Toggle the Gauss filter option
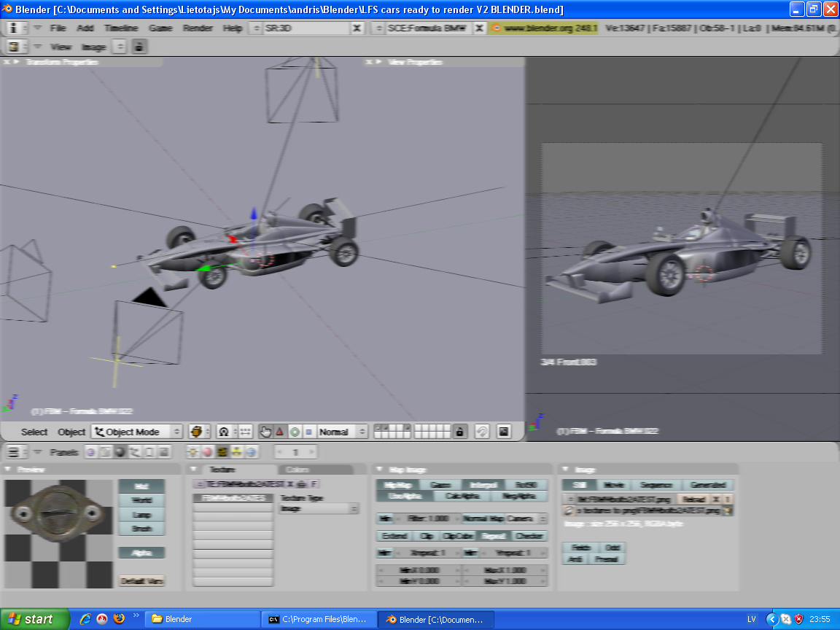The width and height of the screenshot is (840, 630). pos(440,485)
